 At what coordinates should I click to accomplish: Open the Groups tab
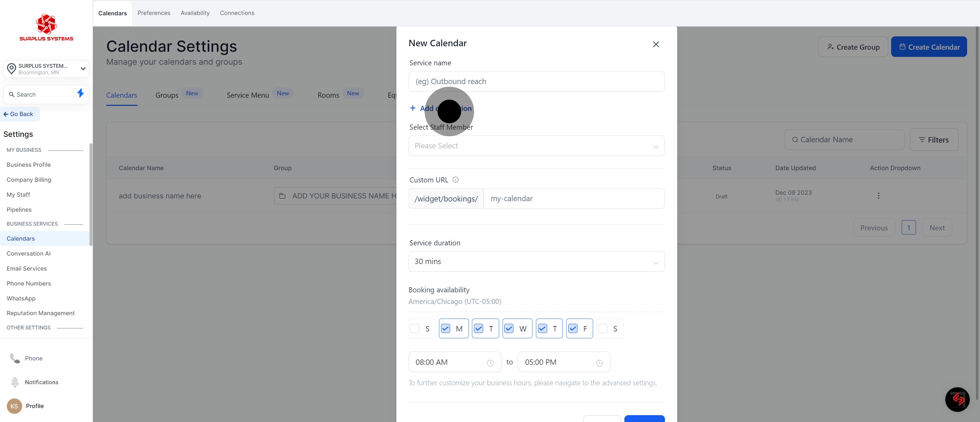pos(167,95)
